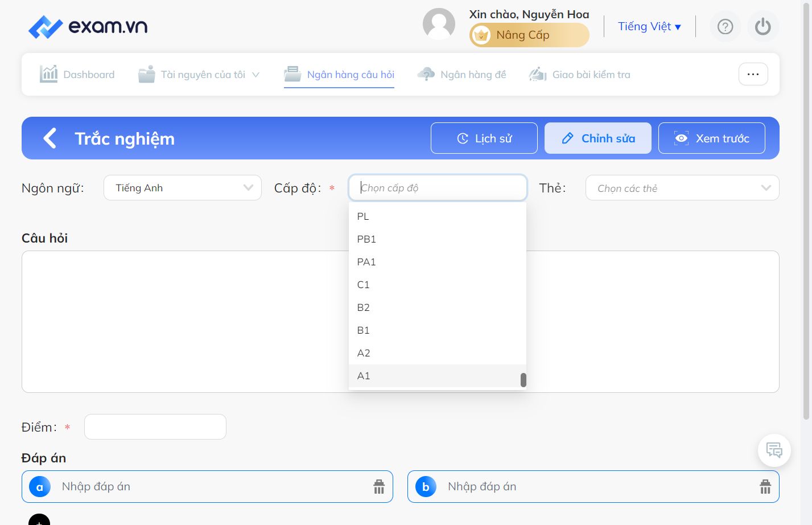The image size is (812, 525).
Task: Click the Nâng Cấp upgrade button
Action: (x=529, y=35)
